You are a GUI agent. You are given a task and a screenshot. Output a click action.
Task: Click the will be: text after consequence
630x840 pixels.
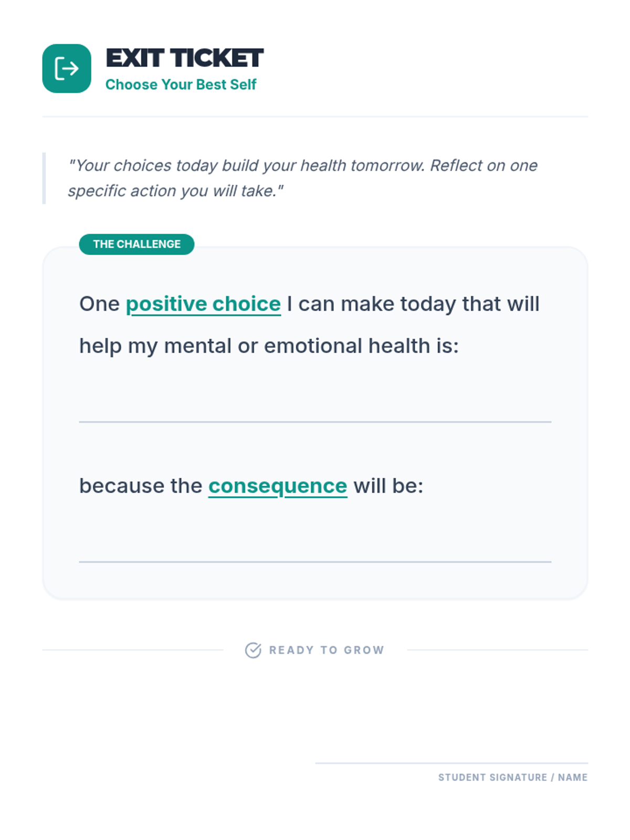coord(388,486)
